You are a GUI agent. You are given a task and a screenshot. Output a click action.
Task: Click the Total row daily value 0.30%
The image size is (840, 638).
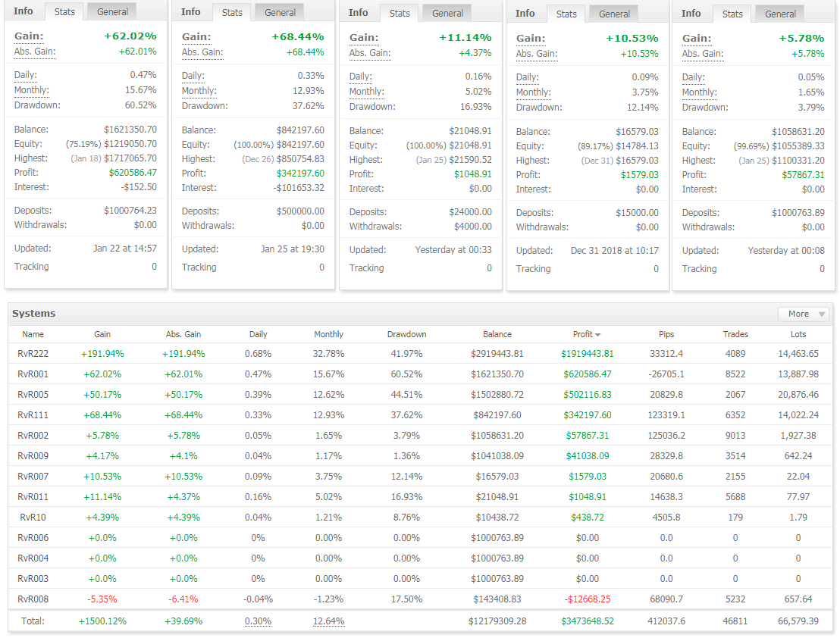pyautogui.click(x=259, y=621)
